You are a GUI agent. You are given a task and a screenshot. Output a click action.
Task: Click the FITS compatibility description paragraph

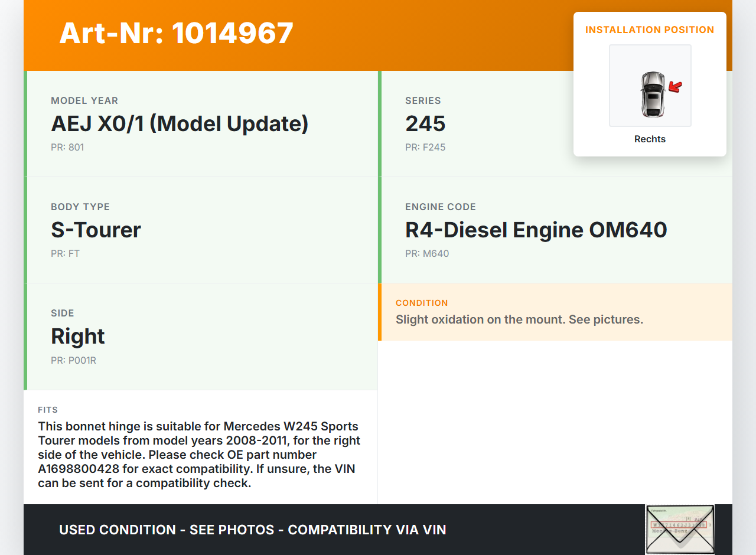coord(199,455)
